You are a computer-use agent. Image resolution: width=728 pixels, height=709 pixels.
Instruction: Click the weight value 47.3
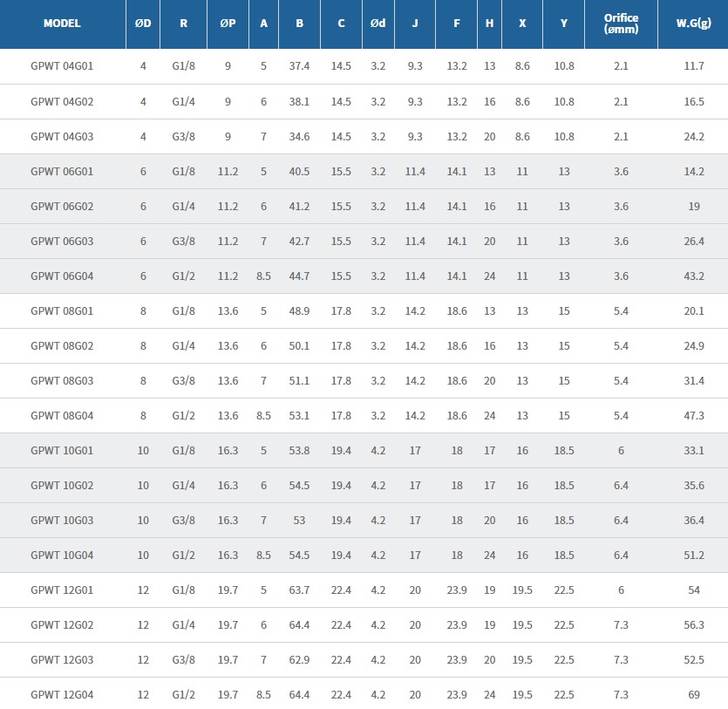pyautogui.click(x=694, y=416)
